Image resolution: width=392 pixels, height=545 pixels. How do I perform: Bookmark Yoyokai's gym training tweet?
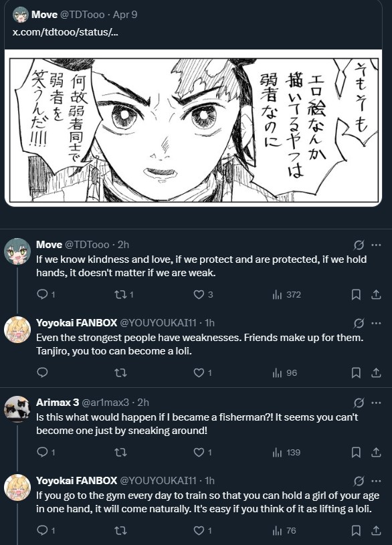(356, 530)
